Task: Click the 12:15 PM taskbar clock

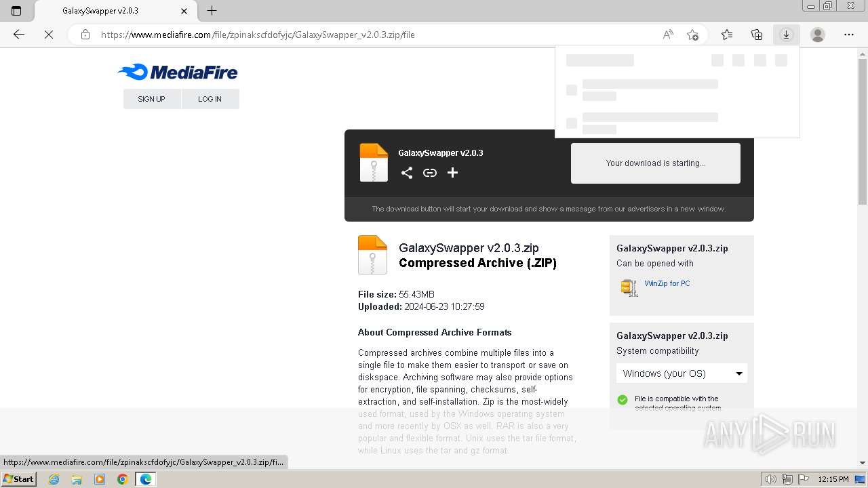Action: tap(833, 479)
